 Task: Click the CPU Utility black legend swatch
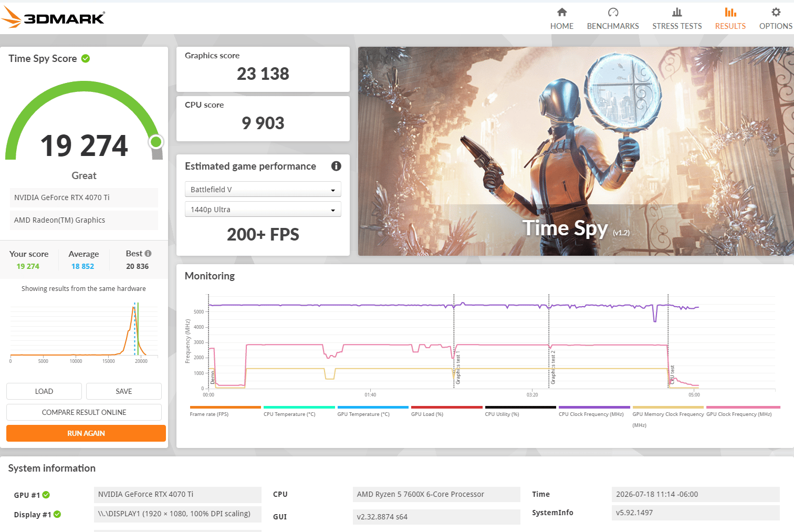520,407
